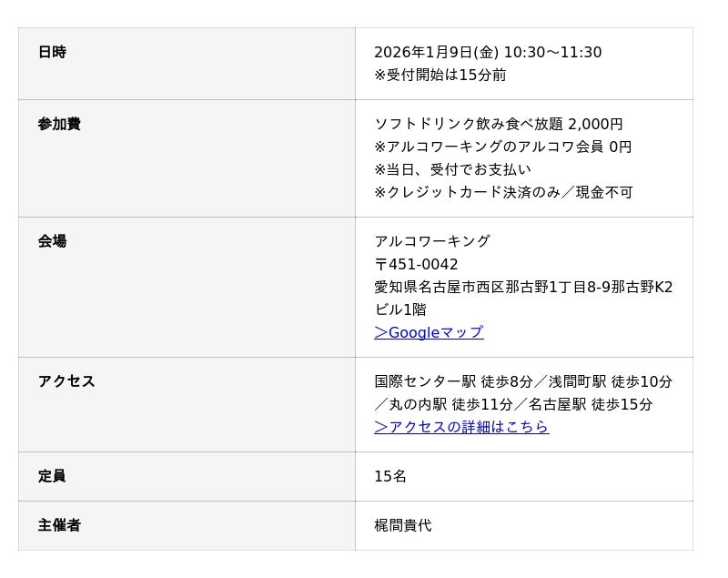
Task: Click the ソフトドリンク飲み食べ放題 2,000円 line
Action: click(499, 125)
